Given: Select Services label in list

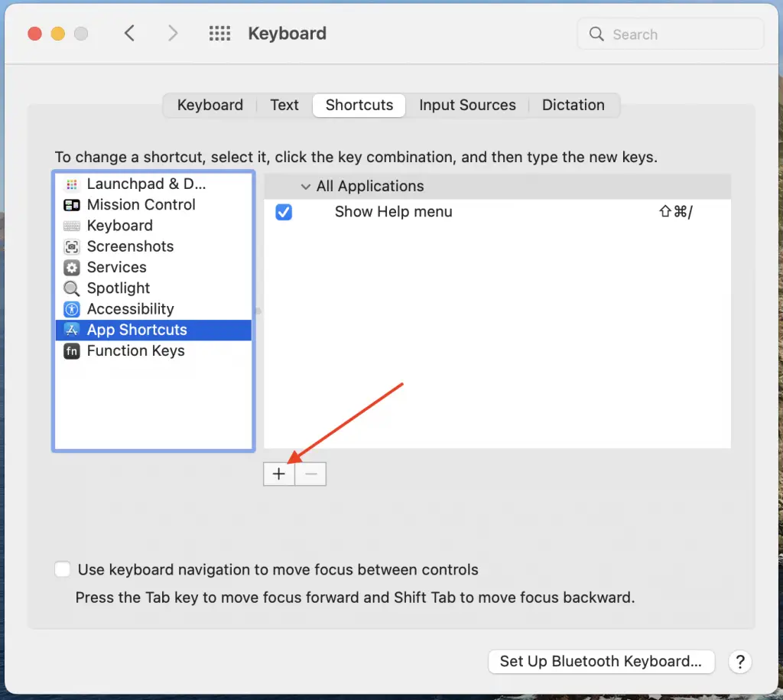Looking at the screenshot, I should pos(117,267).
